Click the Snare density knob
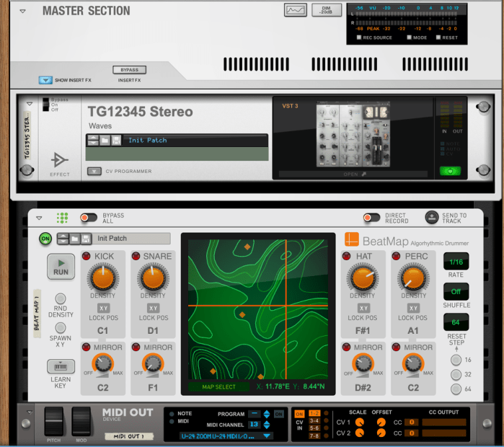This screenshot has height=447, width=504. [x=153, y=277]
